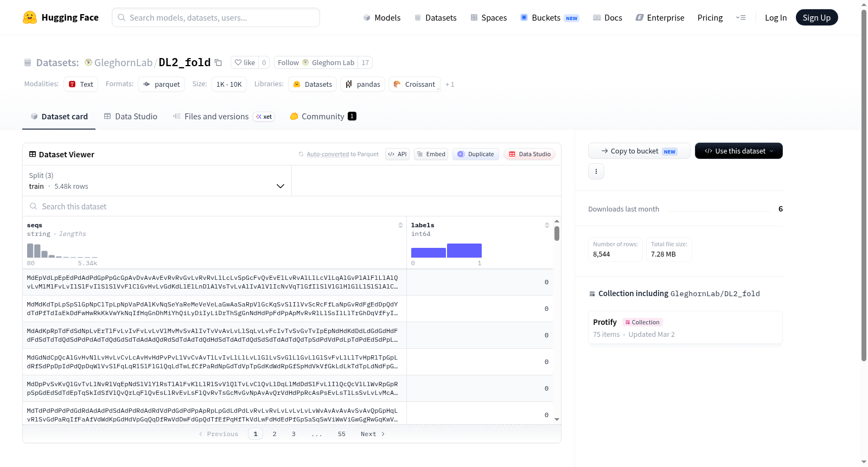Open the Dataset Viewer heading icon
The width and height of the screenshot is (868, 467).
pyautogui.click(x=33, y=154)
